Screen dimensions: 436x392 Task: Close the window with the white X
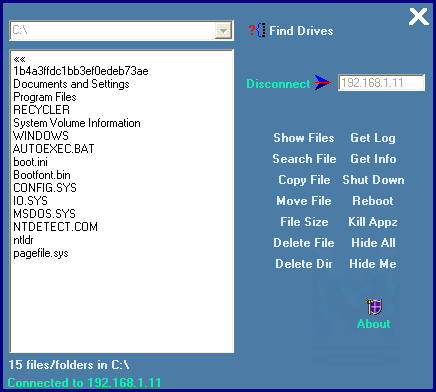418,17
